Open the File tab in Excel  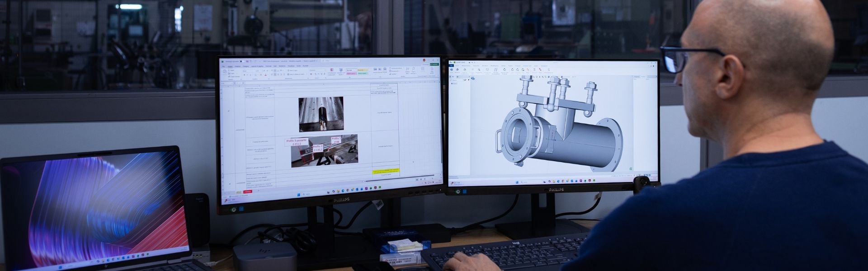223,66
